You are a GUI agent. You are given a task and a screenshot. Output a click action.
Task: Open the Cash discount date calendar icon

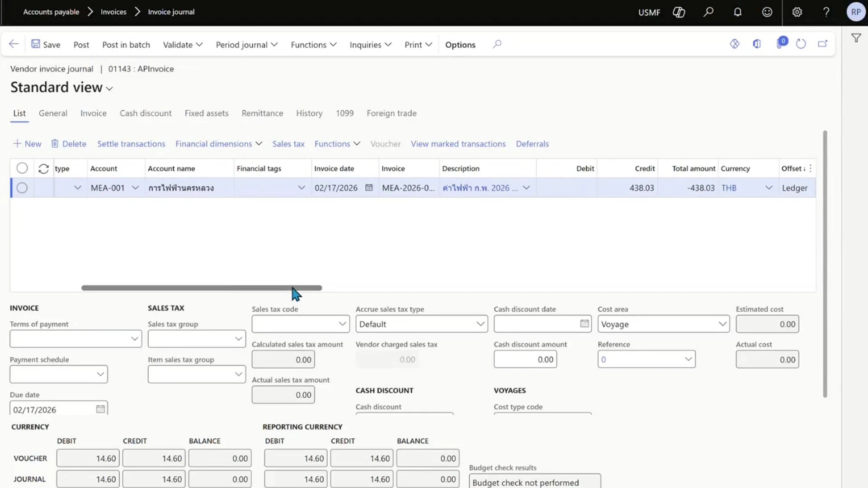[585, 324]
